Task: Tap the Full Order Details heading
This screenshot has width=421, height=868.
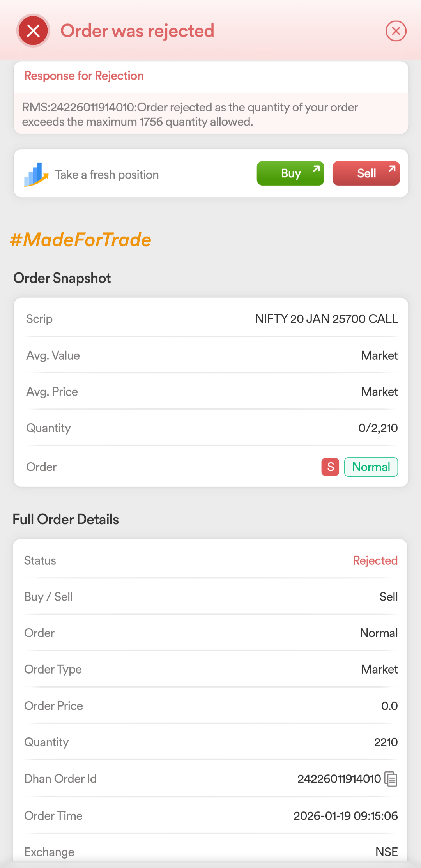Action: pos(66,520)
